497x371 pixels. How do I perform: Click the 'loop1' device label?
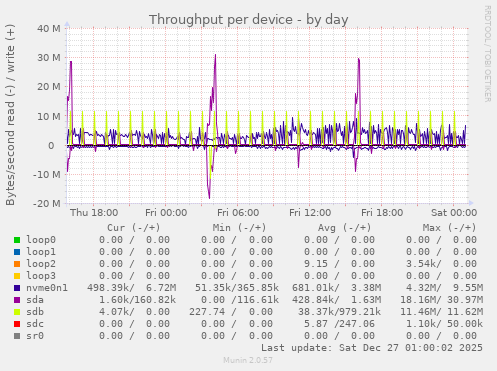[41, 252]
